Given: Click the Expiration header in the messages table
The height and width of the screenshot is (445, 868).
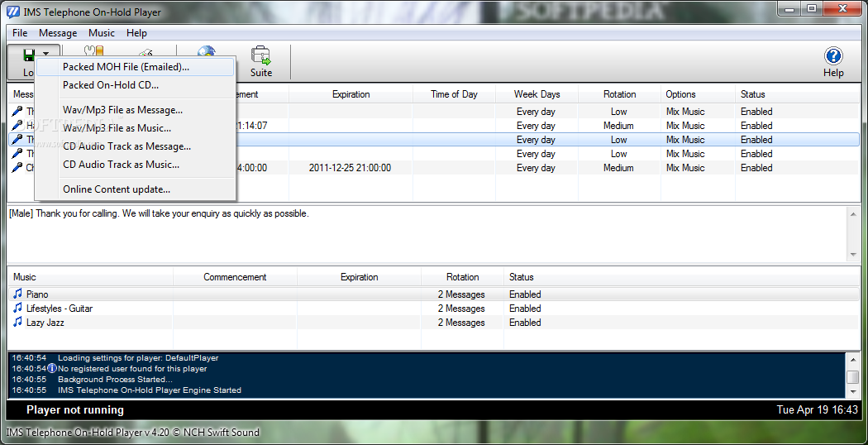Looking at the screenshot, I should tap(351, 94).
